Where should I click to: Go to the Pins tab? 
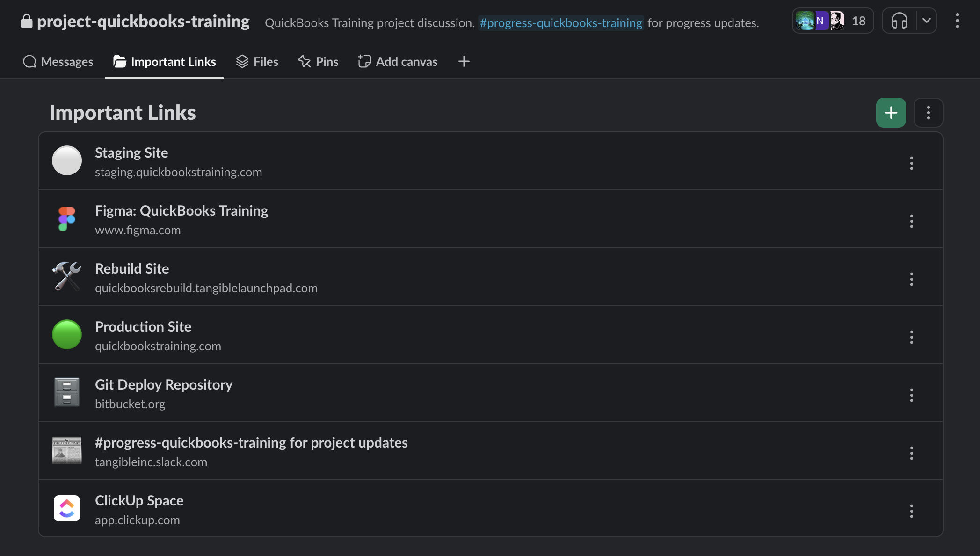[318, 62]
